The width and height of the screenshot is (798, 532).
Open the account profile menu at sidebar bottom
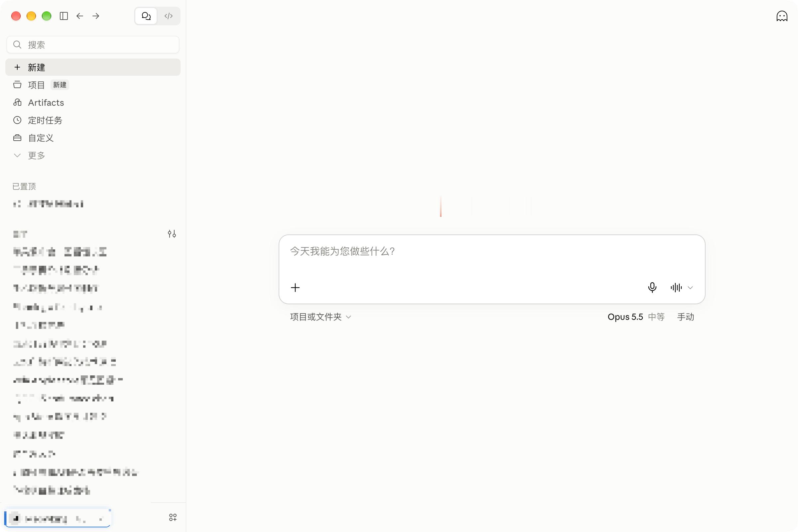[x=58, y=518]
